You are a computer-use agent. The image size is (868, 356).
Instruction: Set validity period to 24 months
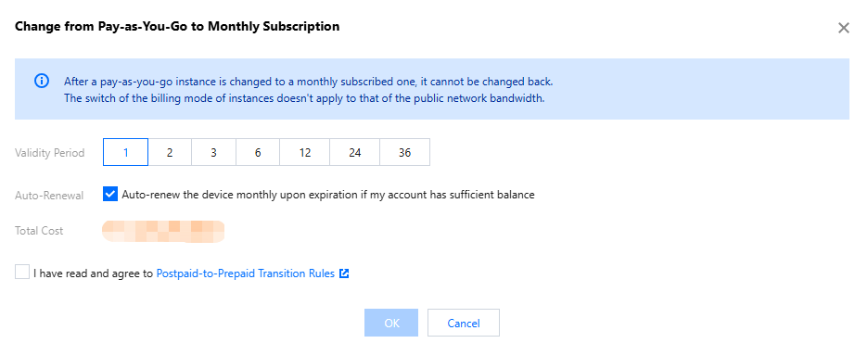[x=355, y=152]
